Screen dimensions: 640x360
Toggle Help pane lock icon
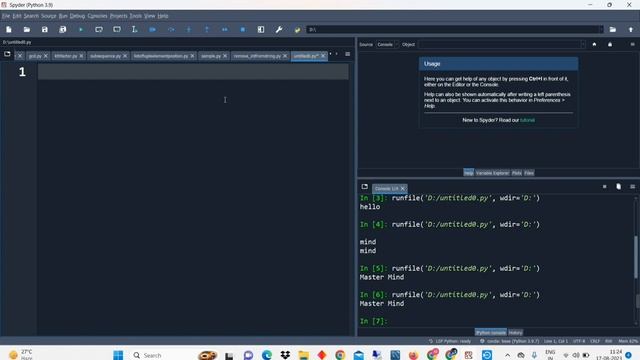coord(610,44)
